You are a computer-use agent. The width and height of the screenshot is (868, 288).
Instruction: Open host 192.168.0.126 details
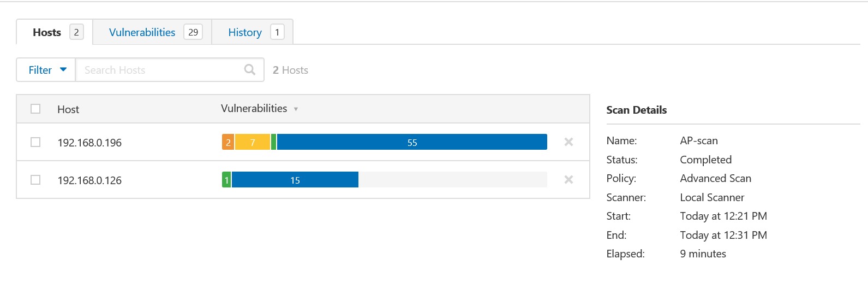click(x=89, y=180)
